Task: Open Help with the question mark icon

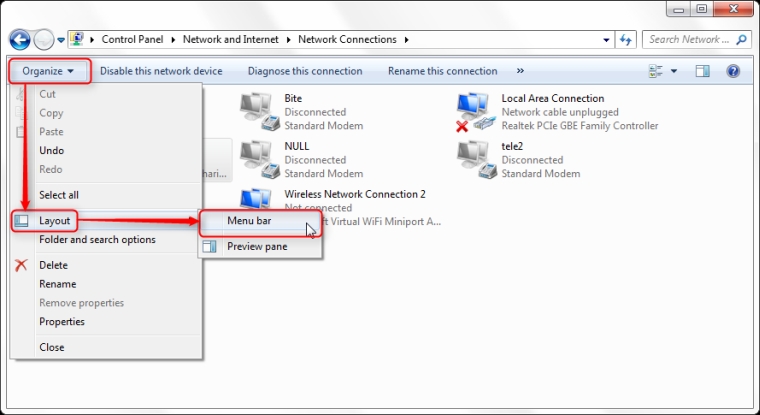Action: coord(733,71)
